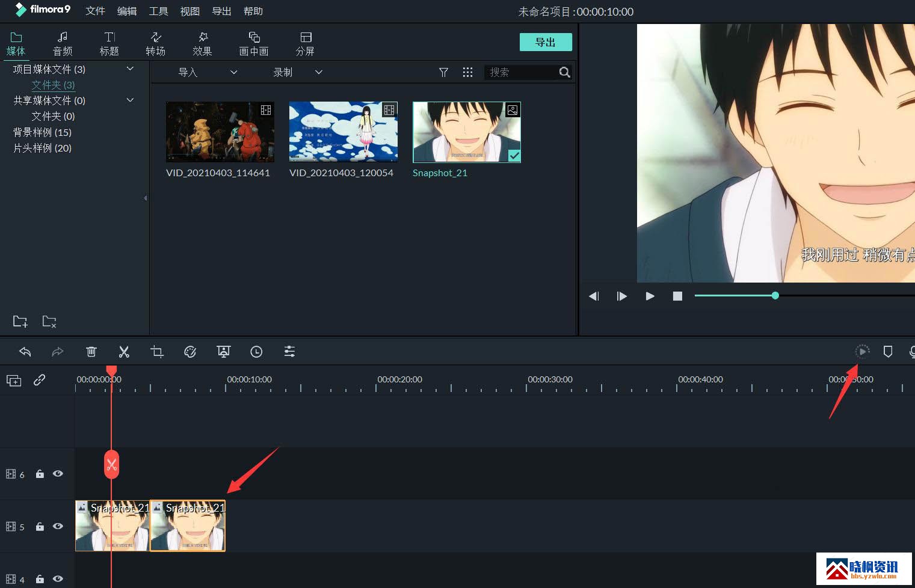The width and height of the screenshot is (915, 588).
Task: Step back one frame in preview
Action: click(594, 296)
